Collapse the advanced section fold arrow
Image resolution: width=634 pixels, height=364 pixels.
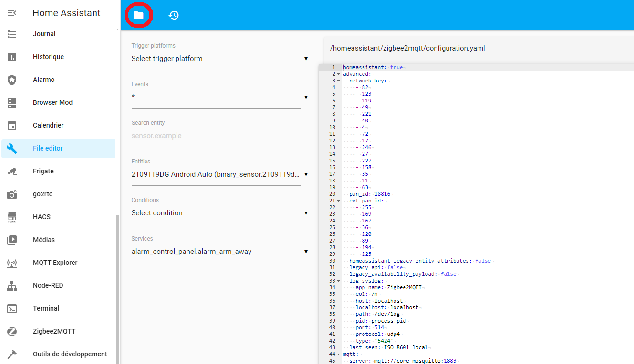(x=338, y=74)
